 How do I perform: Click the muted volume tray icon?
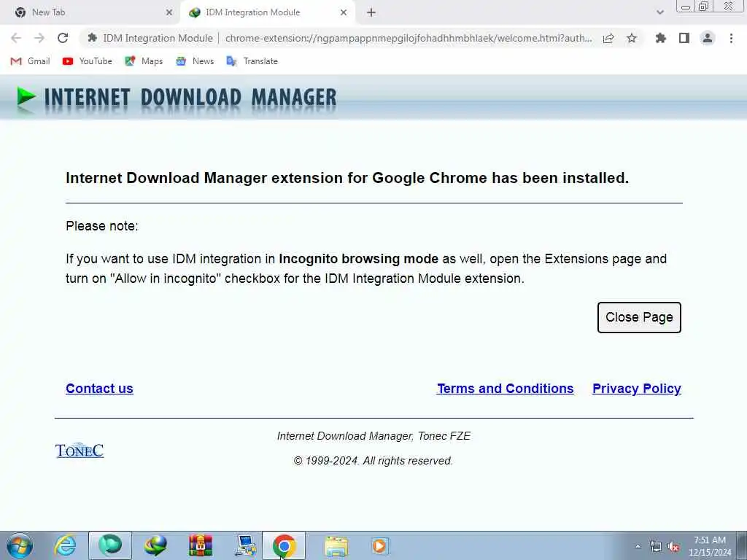pyautogui.click(x=673, y=547)
